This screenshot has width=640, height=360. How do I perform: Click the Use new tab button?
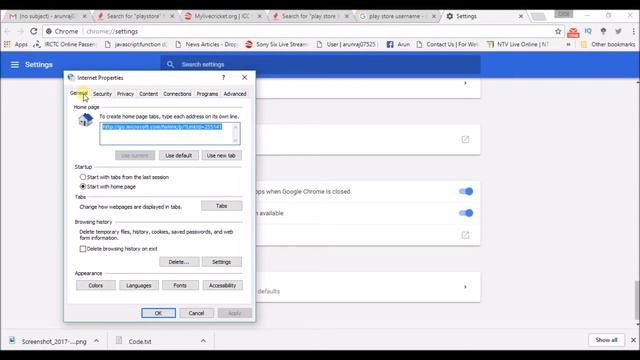tap(221, 156)
